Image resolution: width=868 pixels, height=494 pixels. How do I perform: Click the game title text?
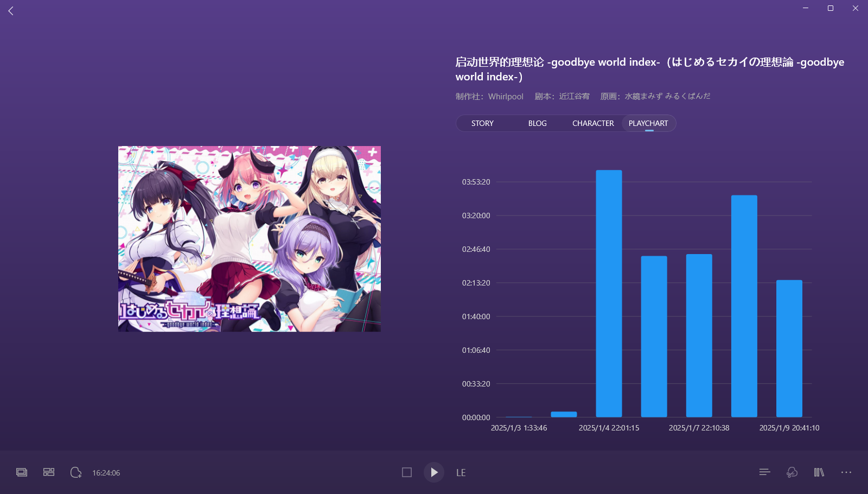click(650, 69)
